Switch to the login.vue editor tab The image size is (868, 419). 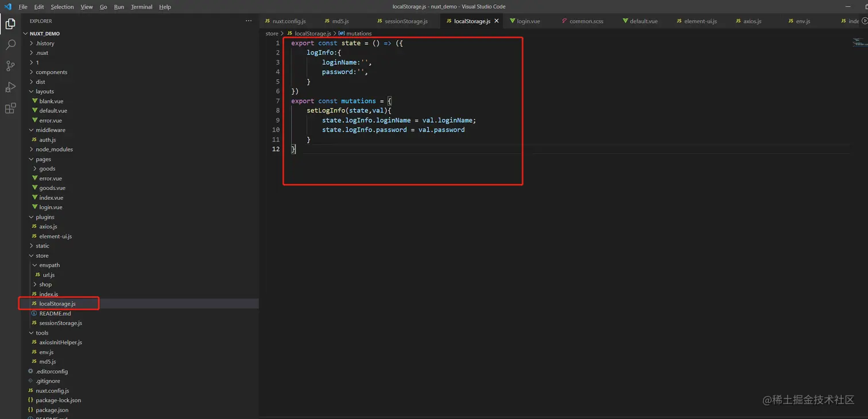coord(528,21)
